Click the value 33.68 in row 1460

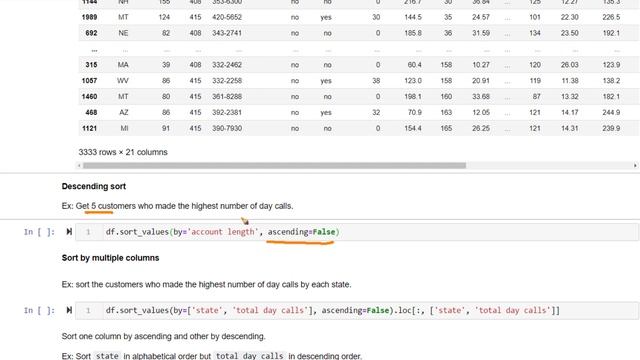481,97
